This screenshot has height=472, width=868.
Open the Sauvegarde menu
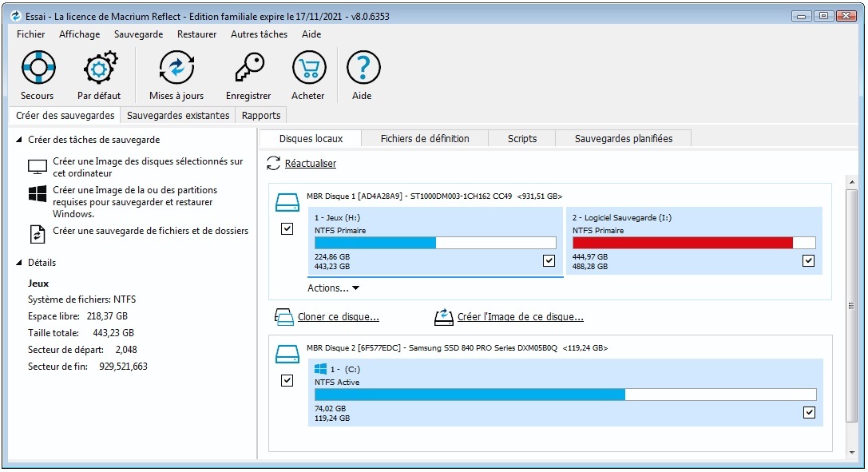[138, 34]
